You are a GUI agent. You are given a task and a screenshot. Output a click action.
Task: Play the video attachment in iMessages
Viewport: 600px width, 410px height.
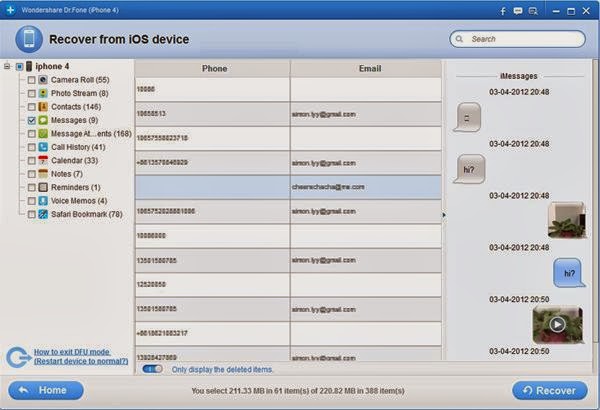pyautogui.click(x=558, y=325)
